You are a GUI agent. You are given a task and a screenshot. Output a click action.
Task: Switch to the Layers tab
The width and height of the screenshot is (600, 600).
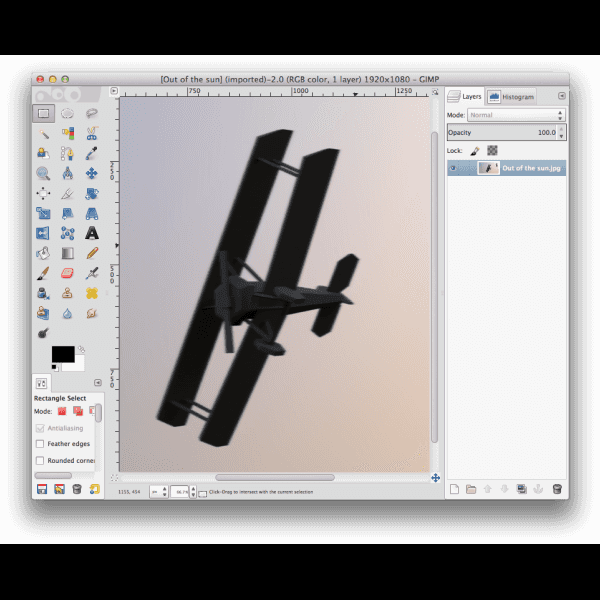pos(465,96)
